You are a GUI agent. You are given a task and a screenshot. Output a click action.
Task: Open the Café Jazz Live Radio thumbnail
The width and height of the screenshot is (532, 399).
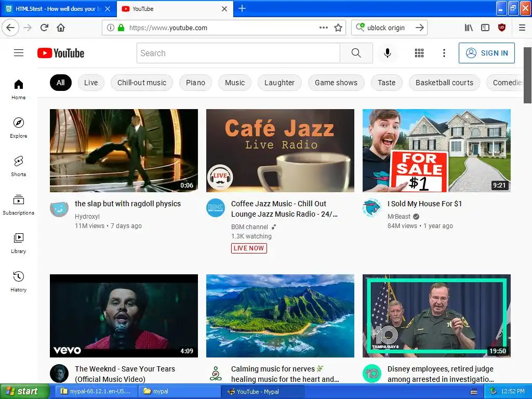click(280, 150)
